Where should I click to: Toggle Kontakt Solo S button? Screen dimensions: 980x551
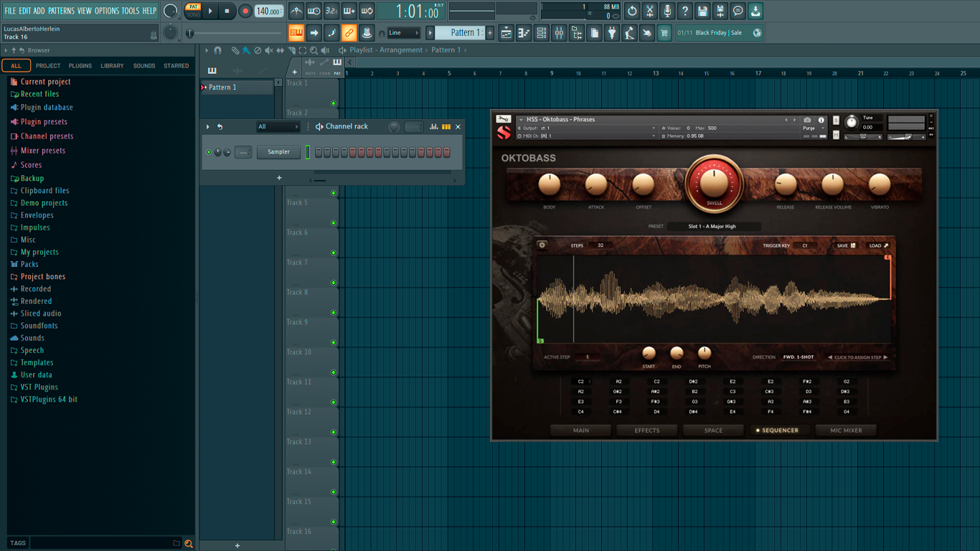(x=836, y=121)
